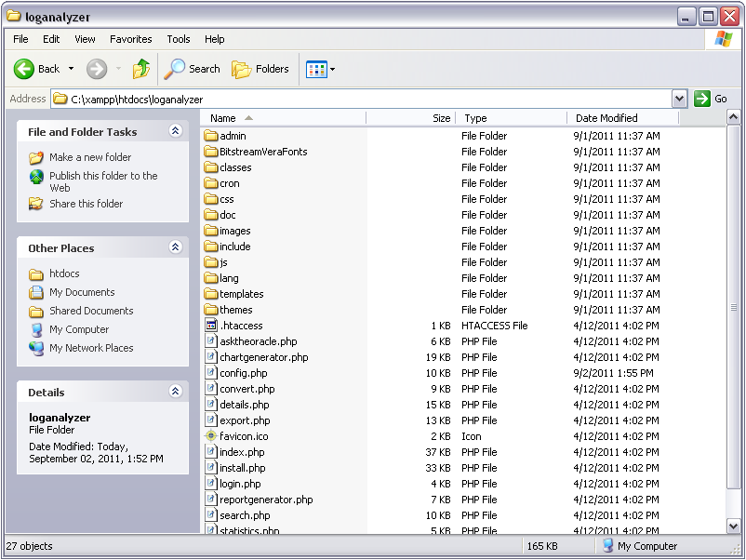The height and width of the screenshot is (560, 746).
Task: Open My Documents link
Action: [x=82, y=292]
